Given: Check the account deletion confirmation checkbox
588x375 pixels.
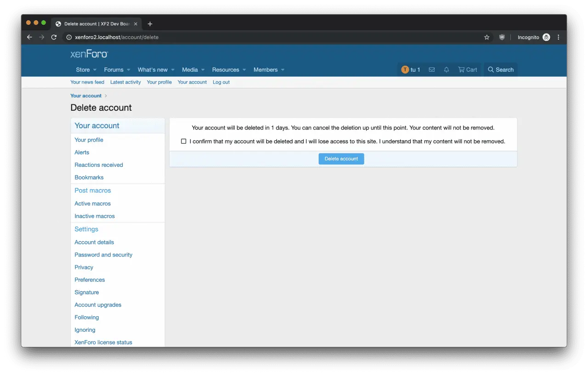Looking at the screenshot, I should [x=184, y=142].
